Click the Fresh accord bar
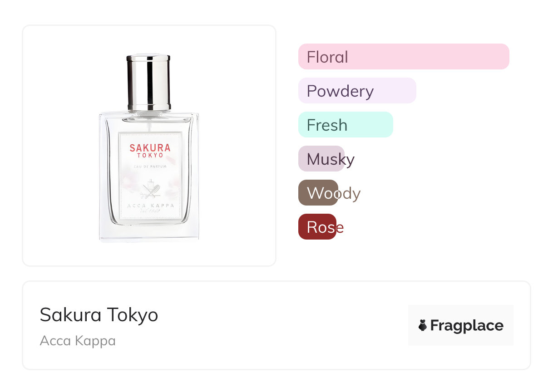The height and width of the screenshot is (392, 553). point(345,125)
